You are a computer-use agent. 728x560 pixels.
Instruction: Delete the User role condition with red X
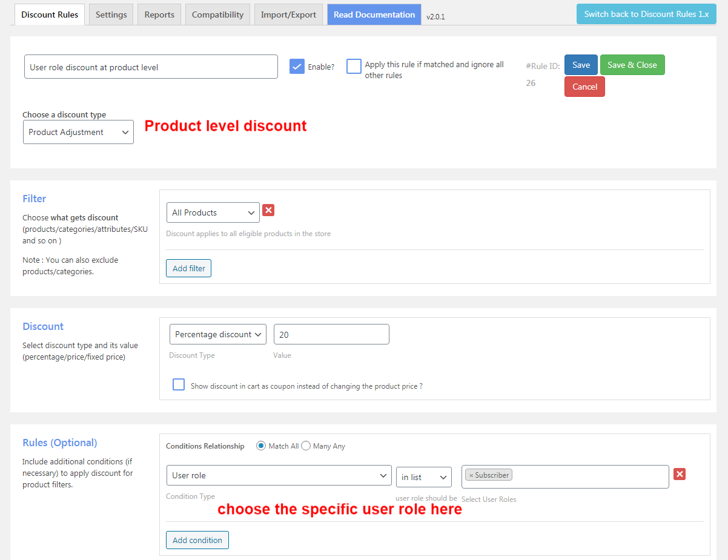coord(680,474)
